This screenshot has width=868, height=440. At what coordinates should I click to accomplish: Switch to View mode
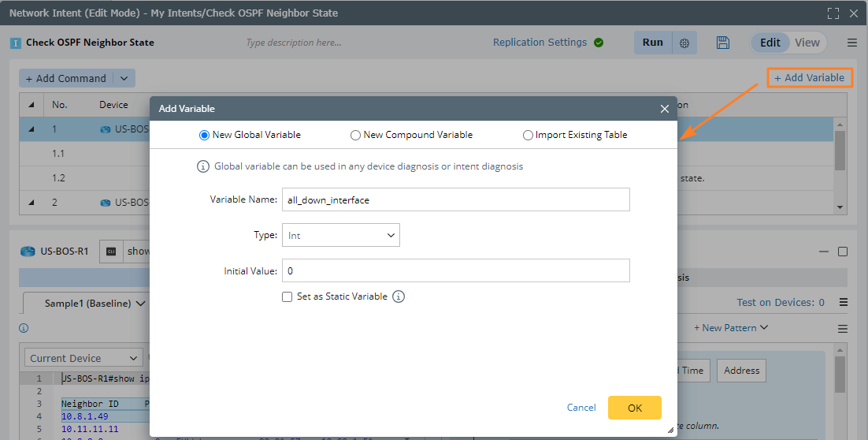click(807, 43)
